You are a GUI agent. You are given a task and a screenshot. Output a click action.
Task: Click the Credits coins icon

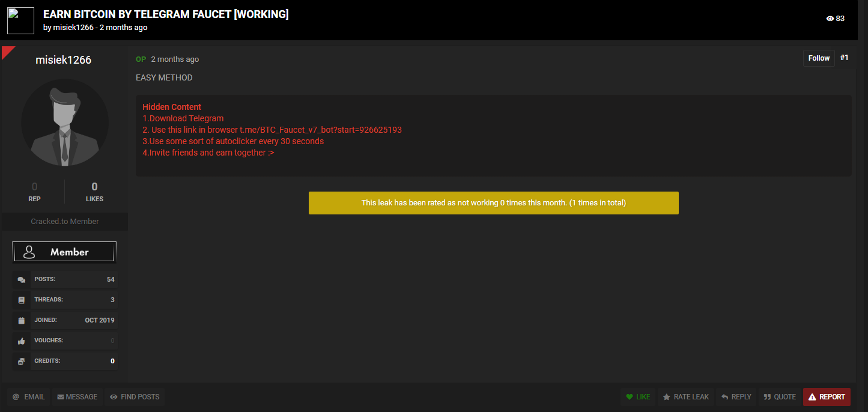[22, 361]
